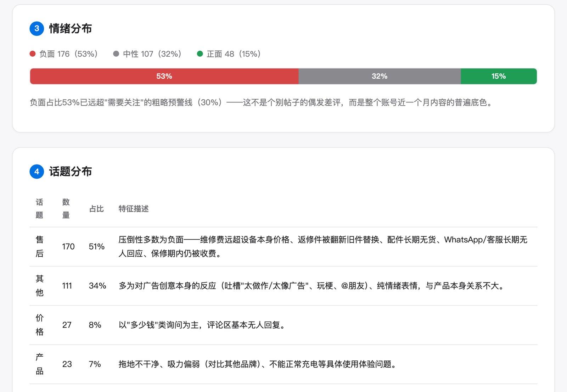Click the 售后 topic cell
Image resolution: width=567 pixels, height=392 pixels.
pos(40,247)
